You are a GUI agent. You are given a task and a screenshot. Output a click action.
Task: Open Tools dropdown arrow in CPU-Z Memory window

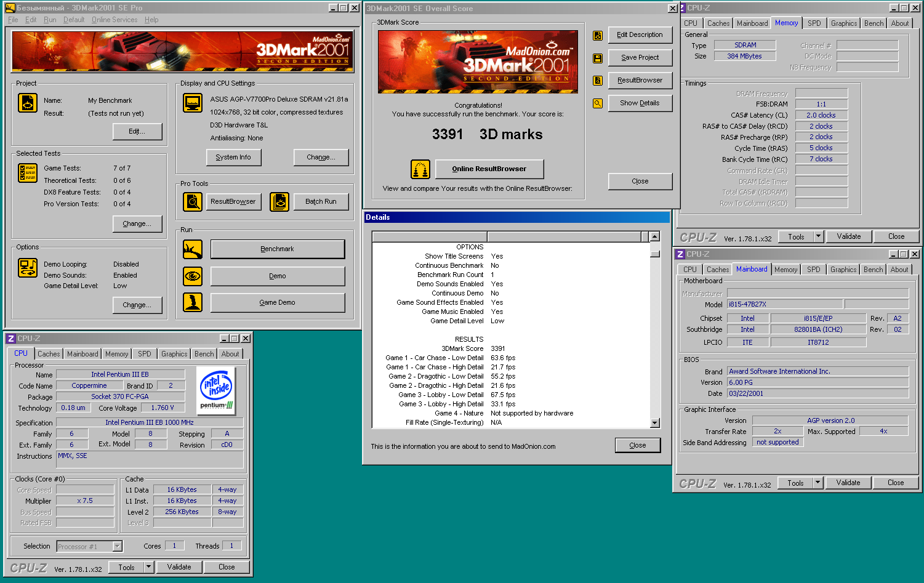818,236
